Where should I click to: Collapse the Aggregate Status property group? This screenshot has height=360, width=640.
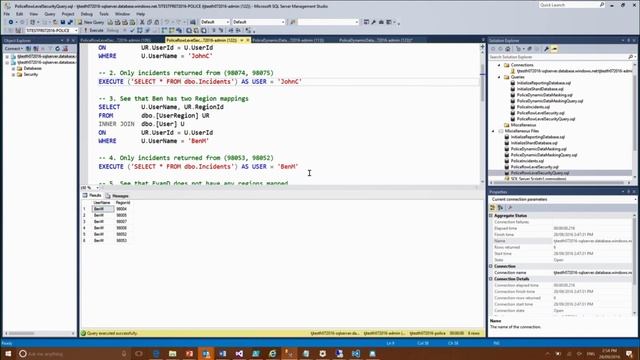click(x=491, y=216)
